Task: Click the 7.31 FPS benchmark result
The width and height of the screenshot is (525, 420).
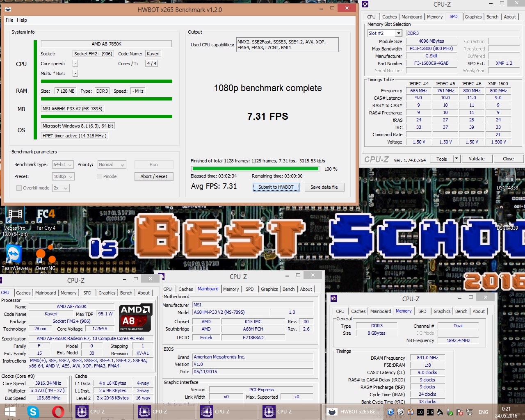Action: [x=267, y=116]
